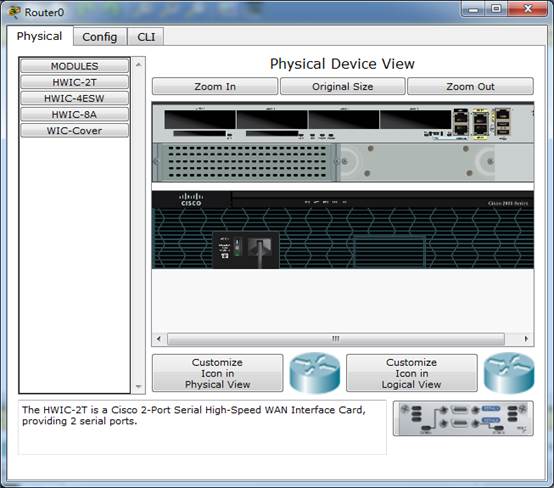Click the Zoom In button
The height and width of the screenshot is (488, 554).
coord(215,87)
